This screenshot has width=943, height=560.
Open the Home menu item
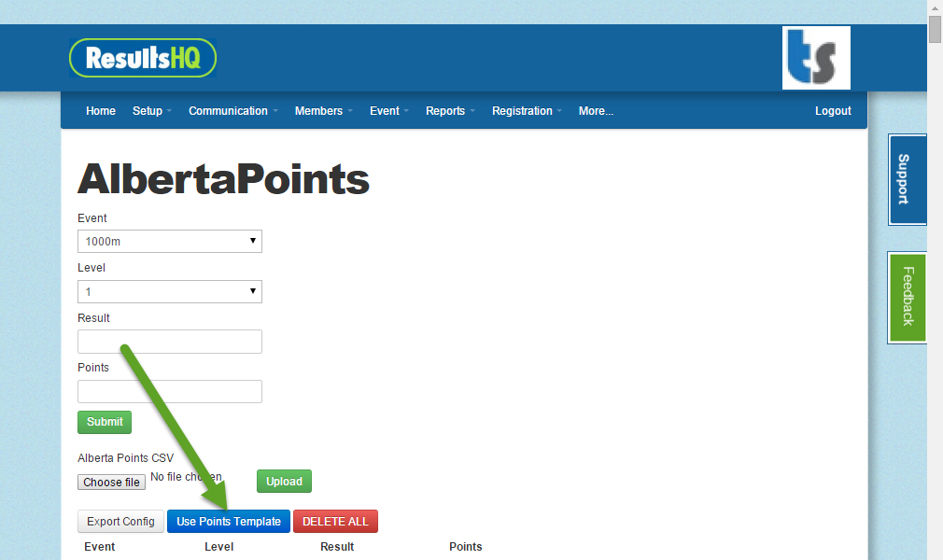pos(101,111)
